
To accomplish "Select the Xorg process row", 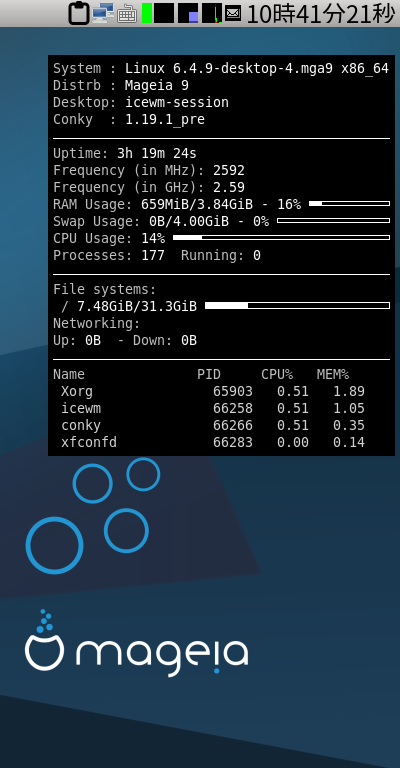I will 212,391.
